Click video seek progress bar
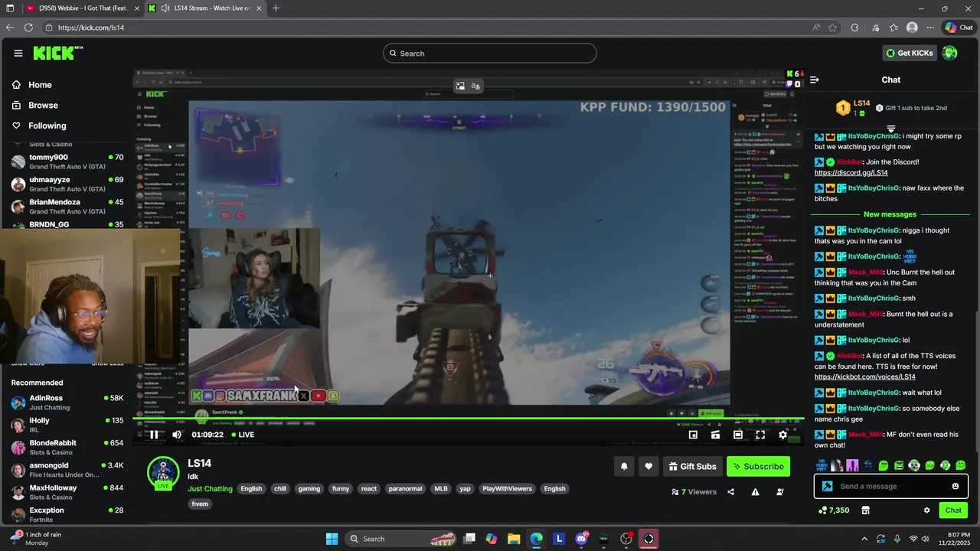The height and width of the screenshot is (551, 980). click(x=468, y=419)
